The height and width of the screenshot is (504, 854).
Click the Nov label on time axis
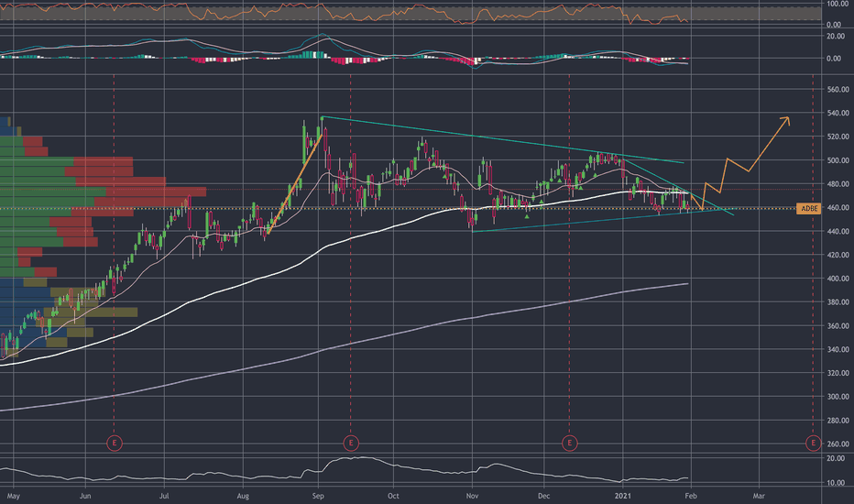(472, 496)
